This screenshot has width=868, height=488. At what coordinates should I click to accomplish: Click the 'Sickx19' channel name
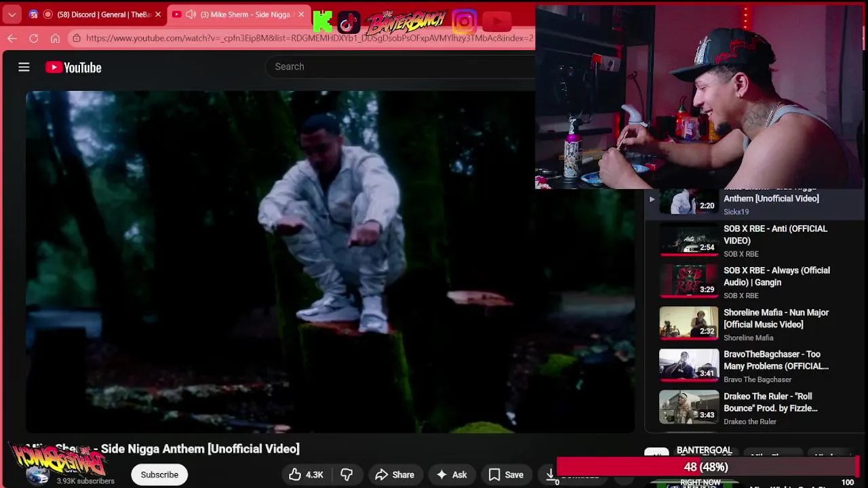coord(736,212)
